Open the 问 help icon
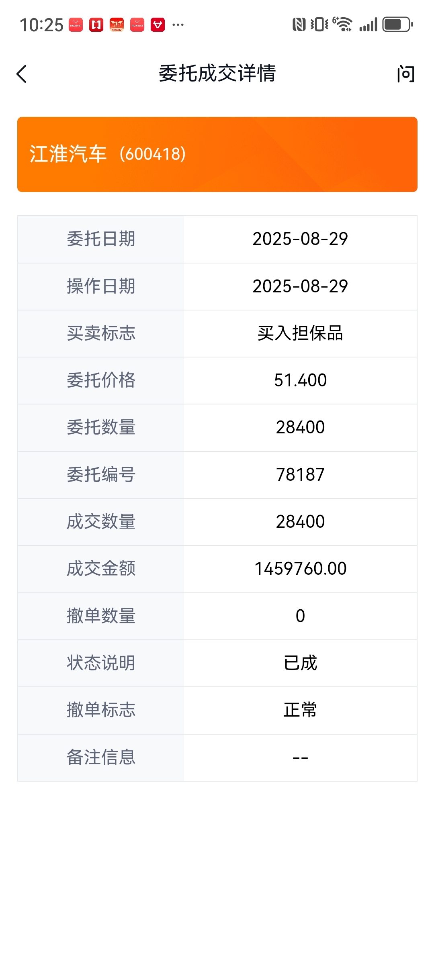The width and height of the screenshot is (434, 980). 406,74
